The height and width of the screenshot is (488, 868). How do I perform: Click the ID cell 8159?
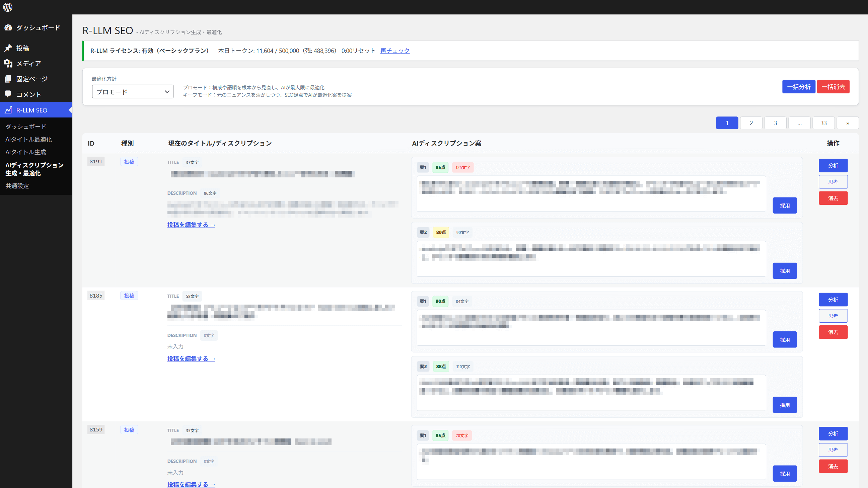pos(96,430)
